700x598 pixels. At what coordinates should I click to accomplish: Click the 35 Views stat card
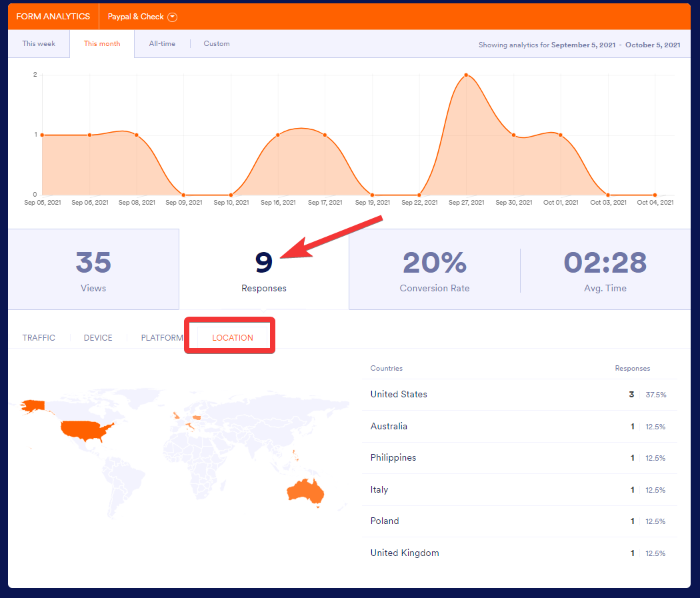click(93, 269)
